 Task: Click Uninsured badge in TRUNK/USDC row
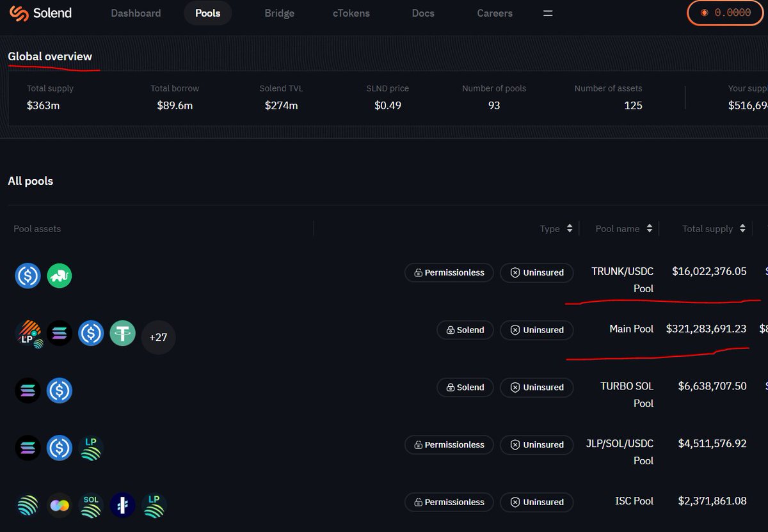(536, 272)
